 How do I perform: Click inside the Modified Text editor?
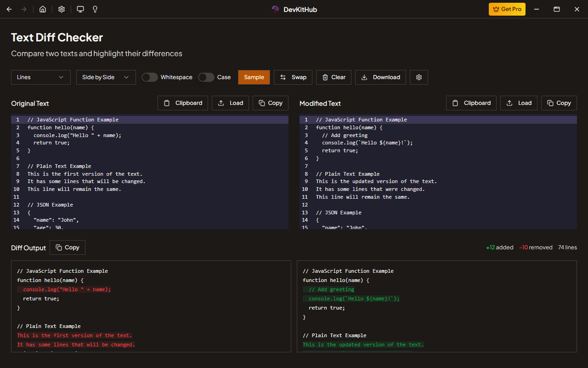click(x=438, y=172)
